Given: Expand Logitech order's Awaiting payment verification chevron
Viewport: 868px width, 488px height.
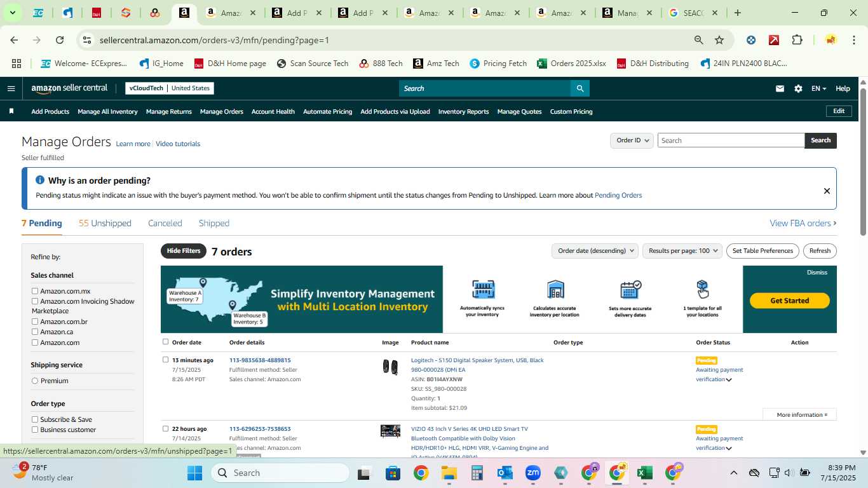Looking at the screenshot, I should (x=729, y=380).
